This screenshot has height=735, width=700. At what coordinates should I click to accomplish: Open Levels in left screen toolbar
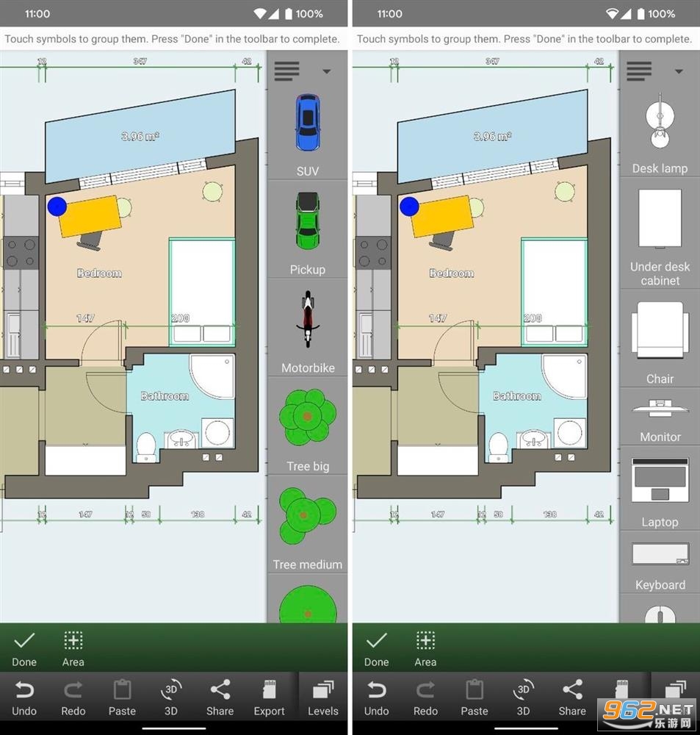[x=323, y=698]
